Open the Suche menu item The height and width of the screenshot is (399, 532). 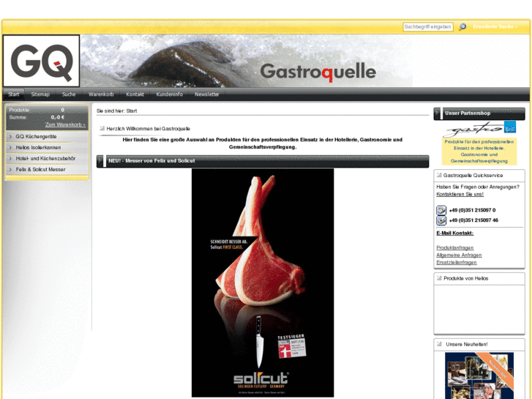pos(69,94)
